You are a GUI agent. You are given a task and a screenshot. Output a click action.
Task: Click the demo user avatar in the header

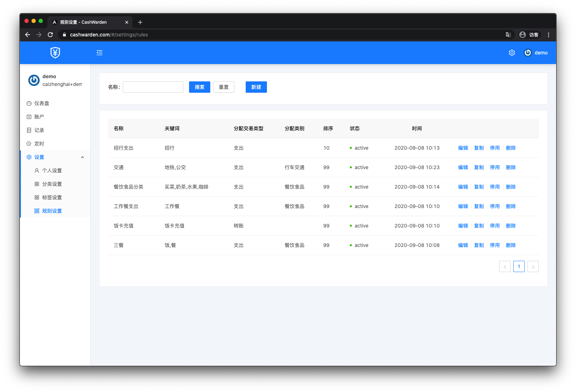point(527,53)
